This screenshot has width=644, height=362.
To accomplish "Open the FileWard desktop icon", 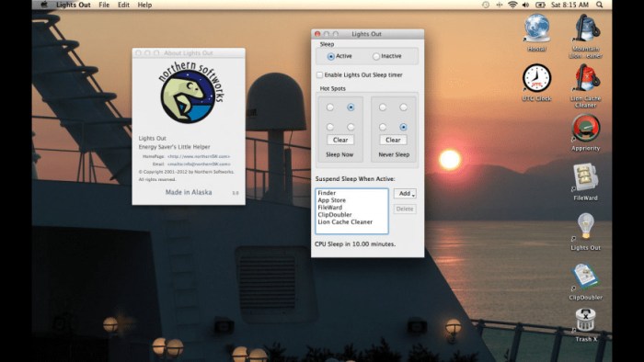I will pyautogui.click(x=585, y=176).
